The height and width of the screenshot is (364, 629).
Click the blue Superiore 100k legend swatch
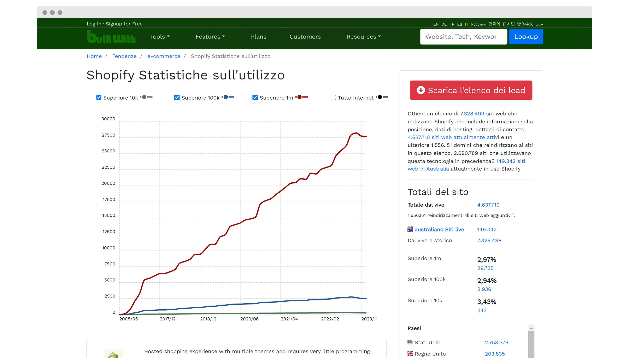pos(228,97)
